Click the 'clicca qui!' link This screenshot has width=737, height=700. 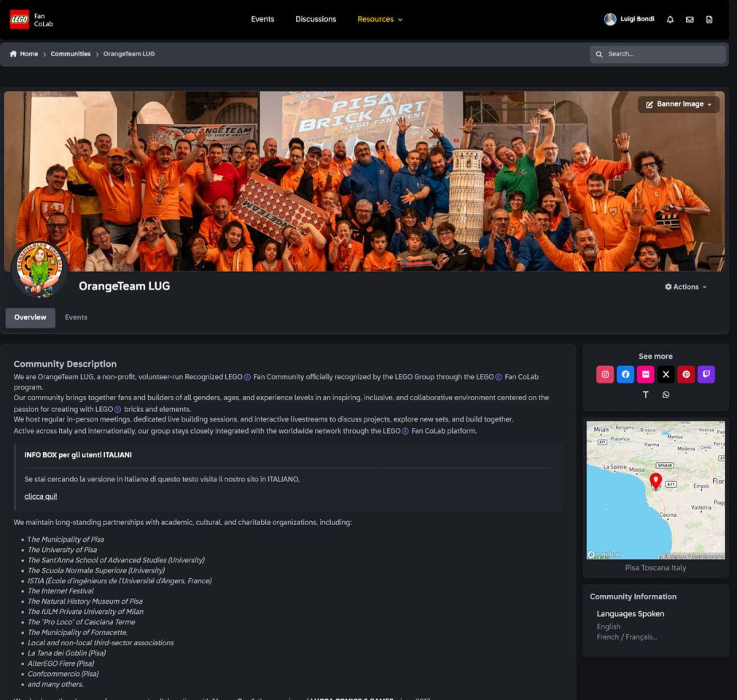(40, 497)
